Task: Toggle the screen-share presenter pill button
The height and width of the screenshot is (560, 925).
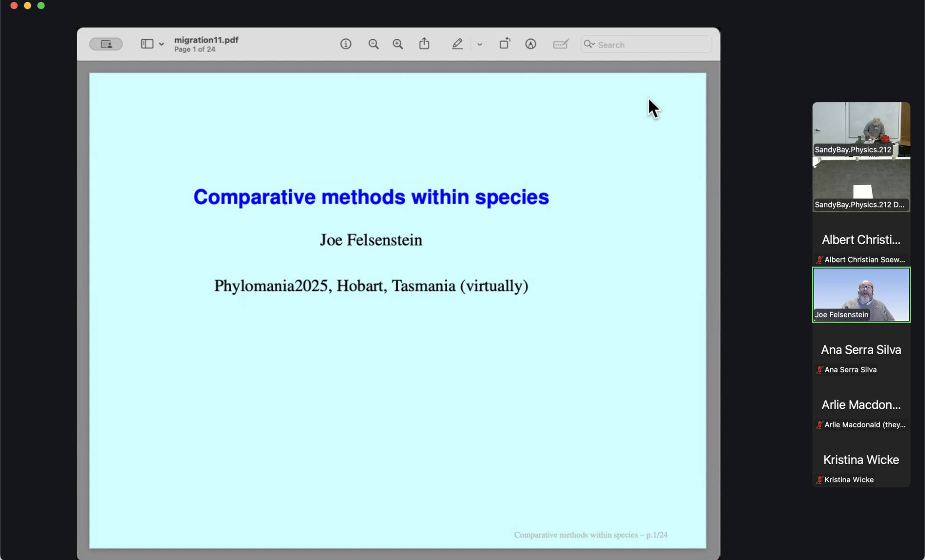Action: point(106,44)
